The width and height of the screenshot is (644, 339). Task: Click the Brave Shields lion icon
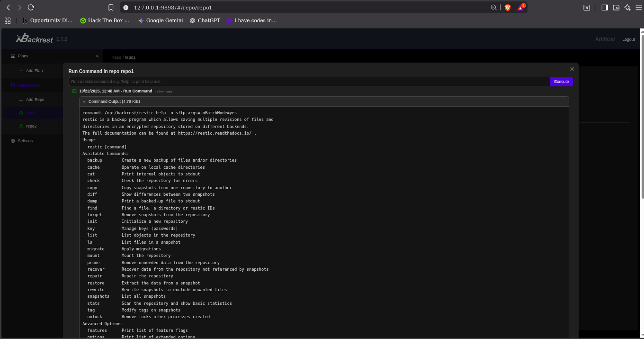[508, 8]
